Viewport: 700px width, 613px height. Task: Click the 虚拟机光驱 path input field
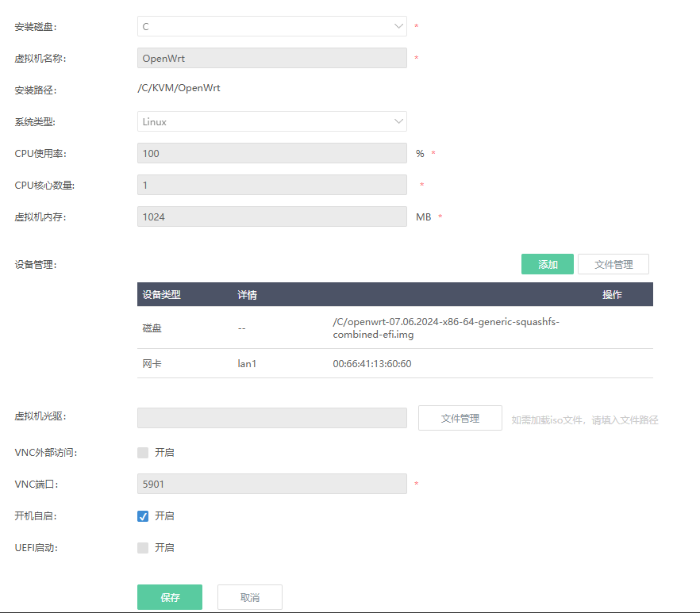click(271, 418)
